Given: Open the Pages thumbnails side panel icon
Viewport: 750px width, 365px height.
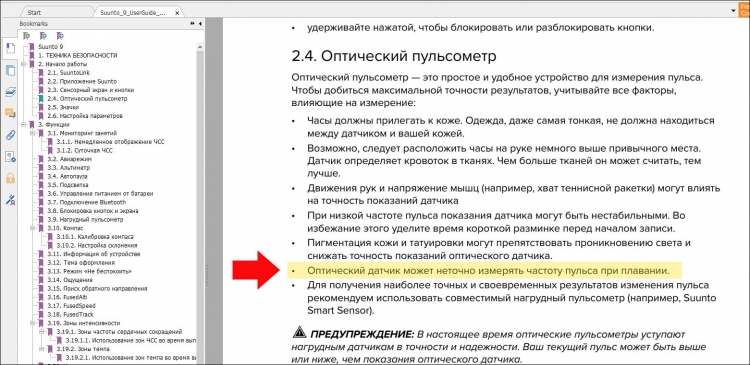Looking at the screenshot, I should [x=10, y=70].
